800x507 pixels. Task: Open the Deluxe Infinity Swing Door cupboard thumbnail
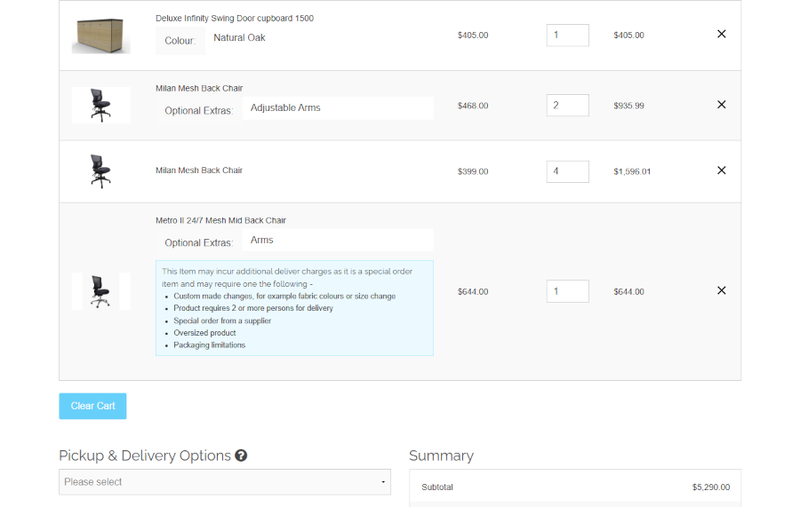(x=101, y=36)
